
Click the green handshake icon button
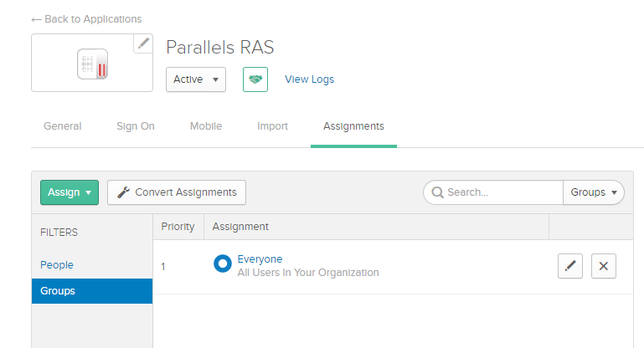click(x=255, y=79)
